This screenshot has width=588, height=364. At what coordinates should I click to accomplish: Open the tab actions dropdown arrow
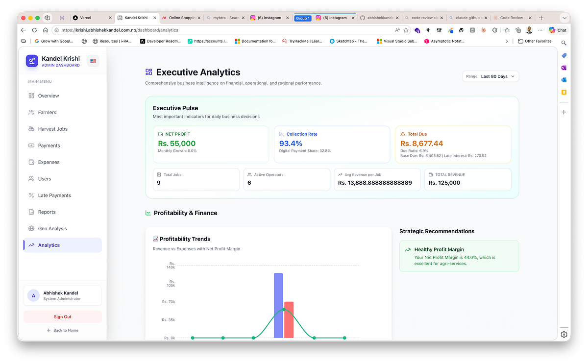(x=564, y=18)
